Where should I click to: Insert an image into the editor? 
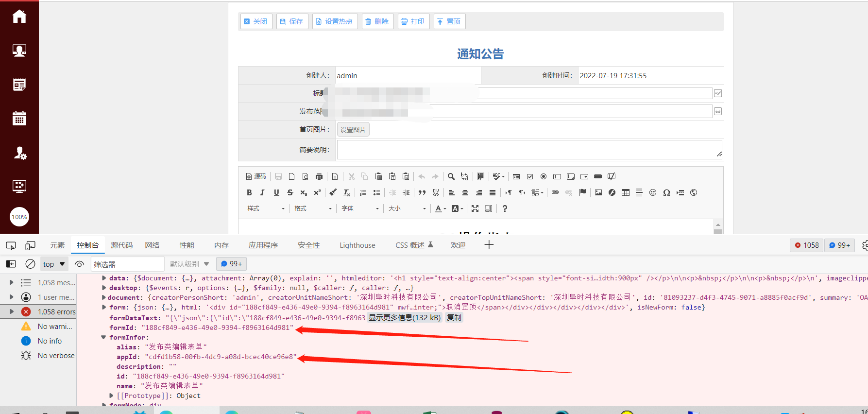[598, 192]
